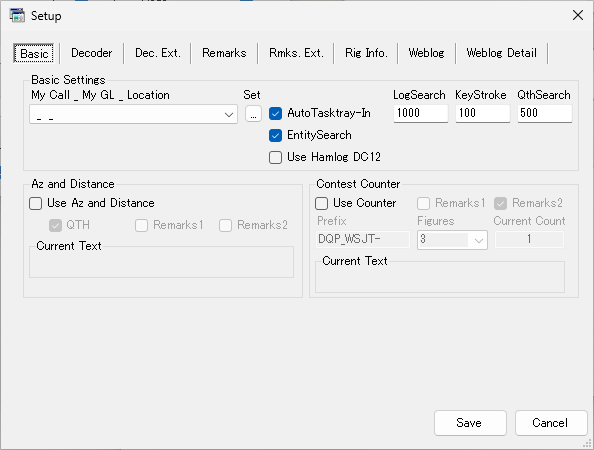Disable the AutoTasktray-In checkbox
This screenshot has height=450, width=594.
coord(275,113)
